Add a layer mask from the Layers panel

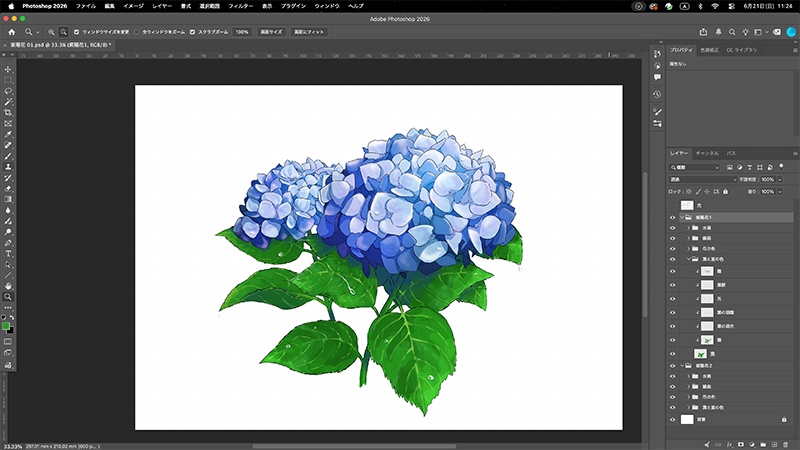coord(741,444)
